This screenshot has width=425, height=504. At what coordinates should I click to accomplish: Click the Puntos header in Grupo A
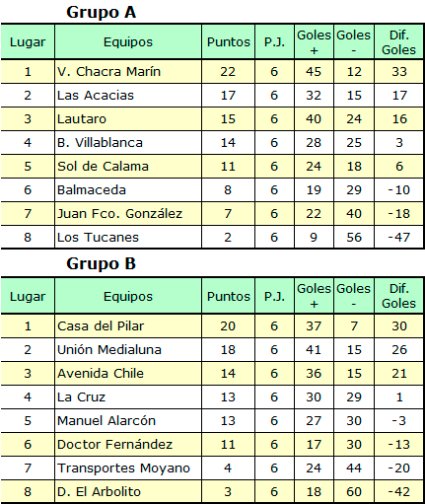(229, 41)
